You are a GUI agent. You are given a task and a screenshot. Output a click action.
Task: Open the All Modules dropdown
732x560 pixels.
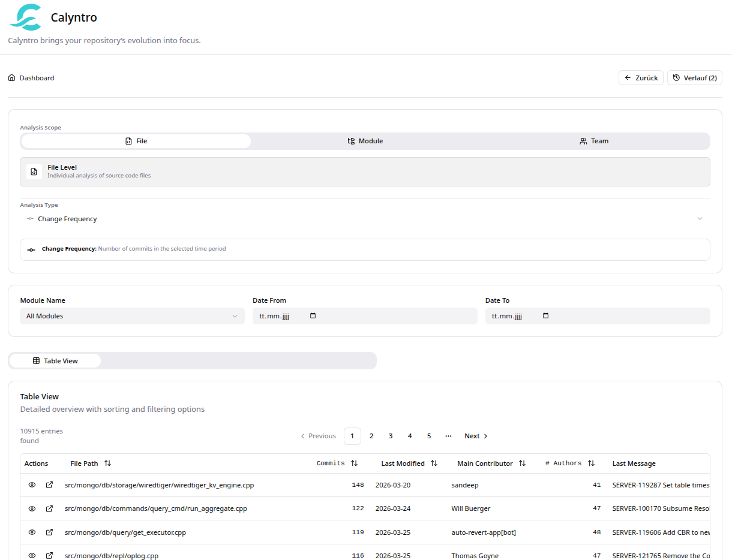132,315
